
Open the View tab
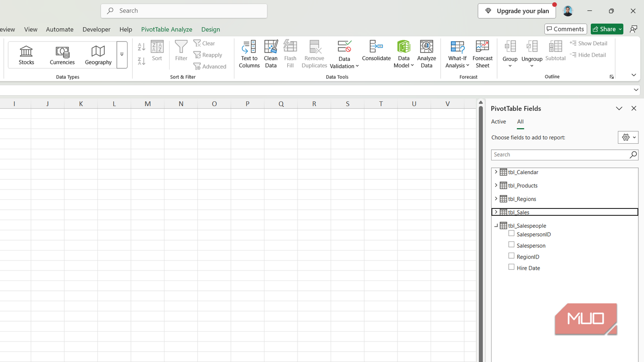tap(31, 29)
